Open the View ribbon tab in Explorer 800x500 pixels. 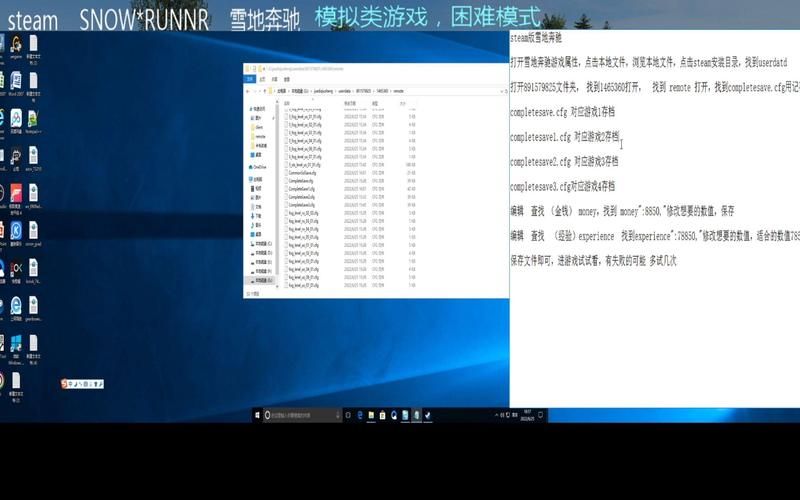pos(287,79)
